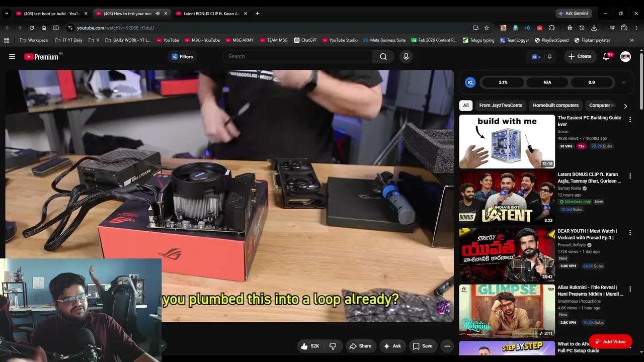Click the Create button

click(580, 57)
